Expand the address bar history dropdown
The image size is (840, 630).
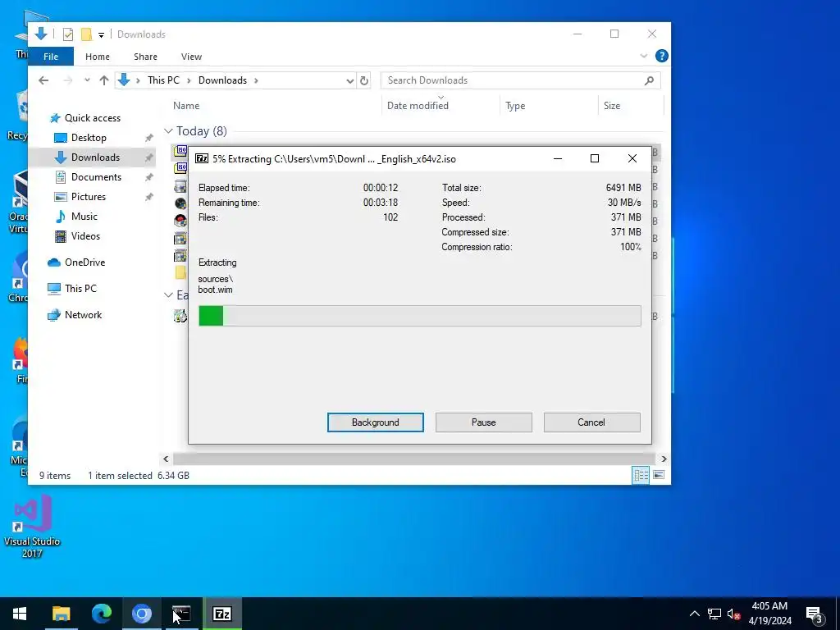(x=349, y=81)
